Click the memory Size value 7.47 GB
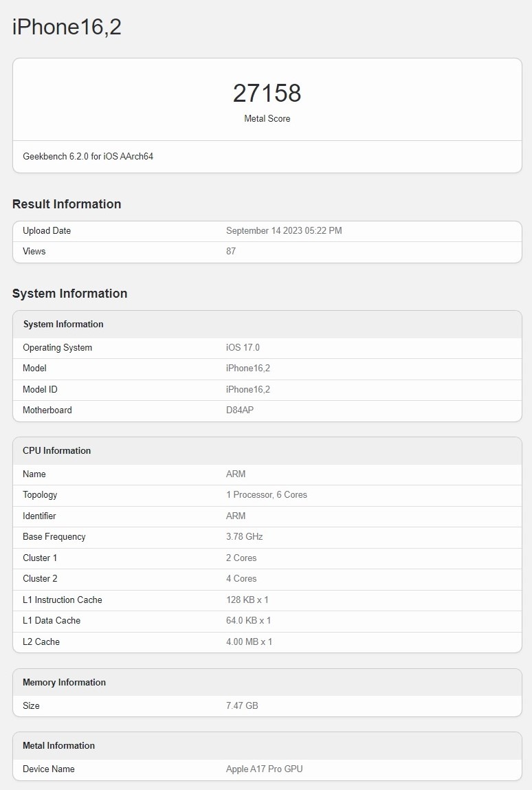 click(242, 706)
